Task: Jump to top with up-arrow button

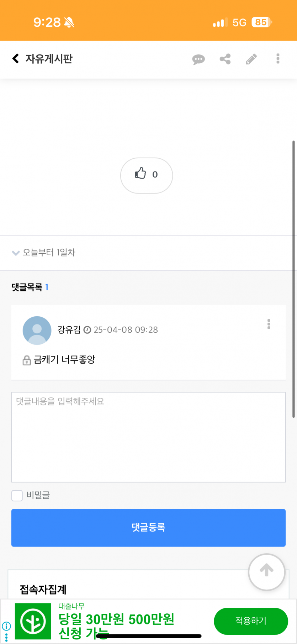Action: (x=267, y=572)
